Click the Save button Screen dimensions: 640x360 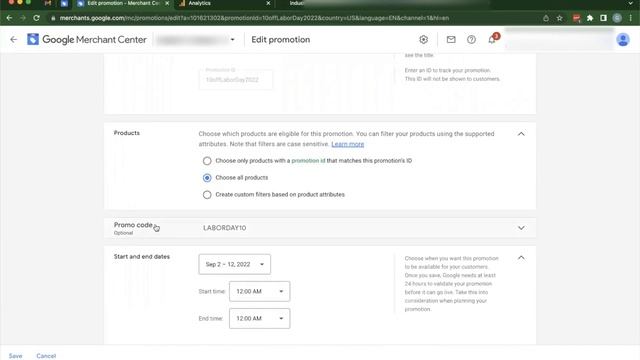[x=16, y=356]
